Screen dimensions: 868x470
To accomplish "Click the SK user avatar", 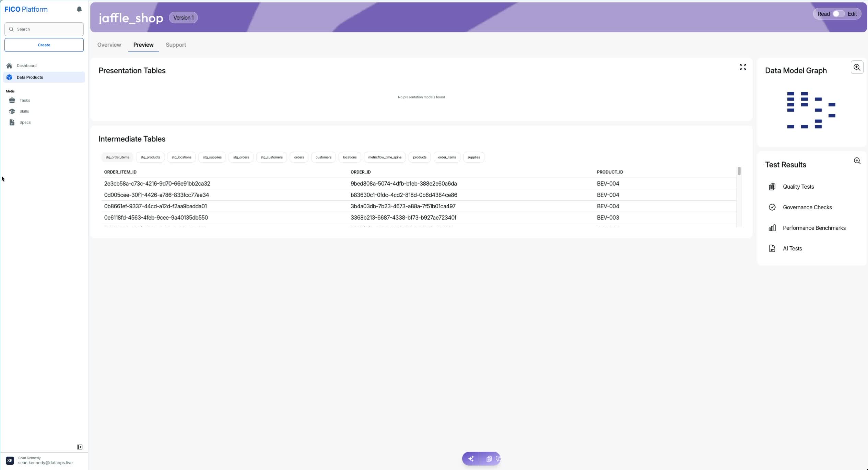I will (x=10, y=460).
